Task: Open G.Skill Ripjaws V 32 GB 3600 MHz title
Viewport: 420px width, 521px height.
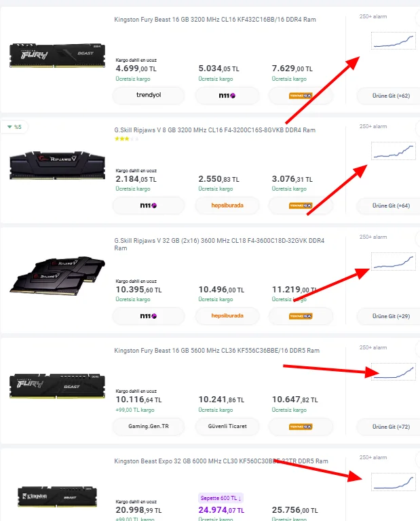Action: pos(218,241)
